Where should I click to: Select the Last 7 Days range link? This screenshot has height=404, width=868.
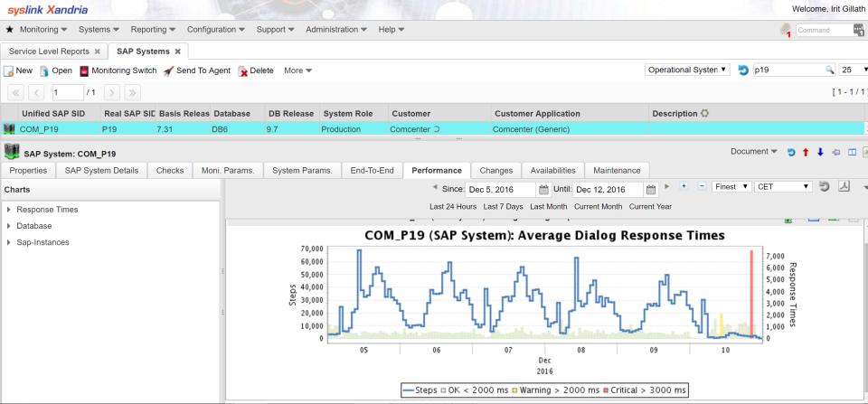503,207
